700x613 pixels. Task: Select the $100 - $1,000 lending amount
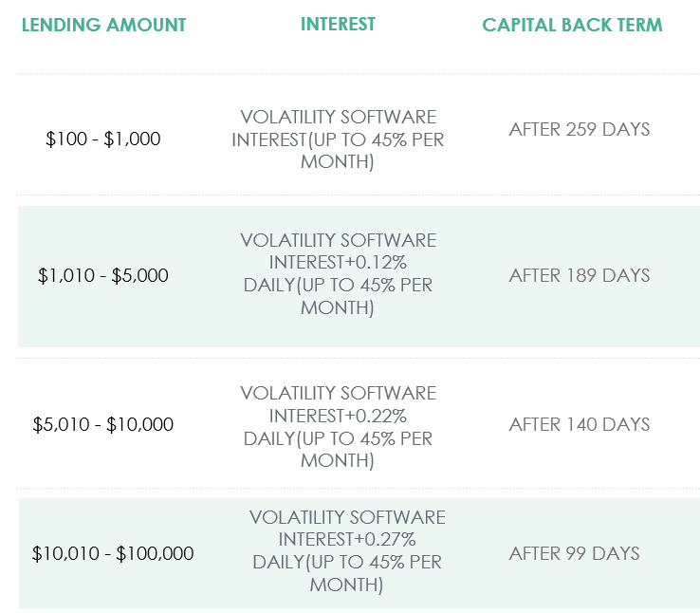pos(103,139)
